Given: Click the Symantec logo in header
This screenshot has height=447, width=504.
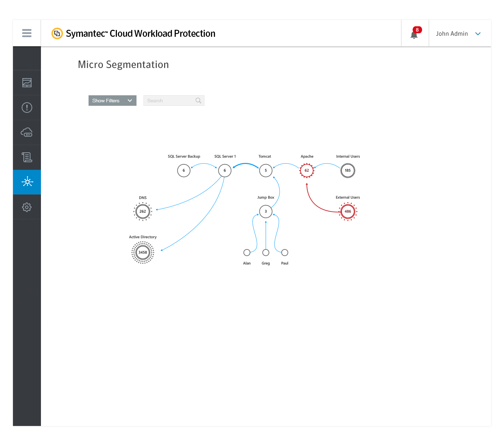Looking at the screenshot, I should [x=57, y=34].
